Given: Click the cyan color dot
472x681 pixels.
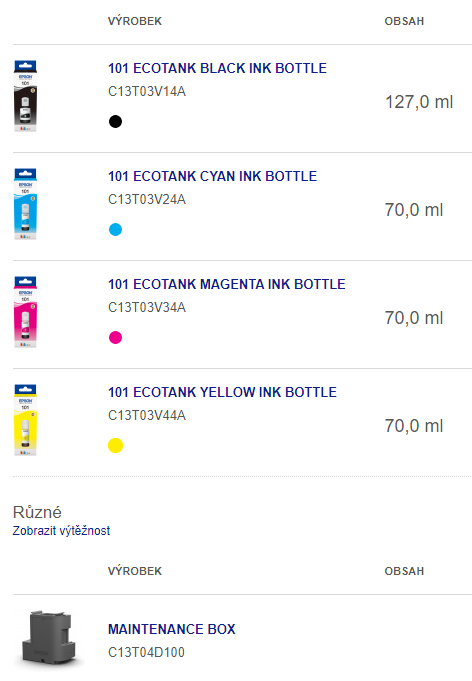Looking at the screenshot, I should 116,229.
